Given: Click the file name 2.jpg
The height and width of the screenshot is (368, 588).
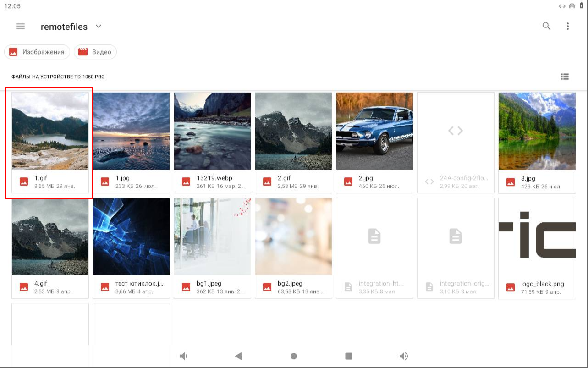Looking at the screenshot, I should (x=366, y=178).
